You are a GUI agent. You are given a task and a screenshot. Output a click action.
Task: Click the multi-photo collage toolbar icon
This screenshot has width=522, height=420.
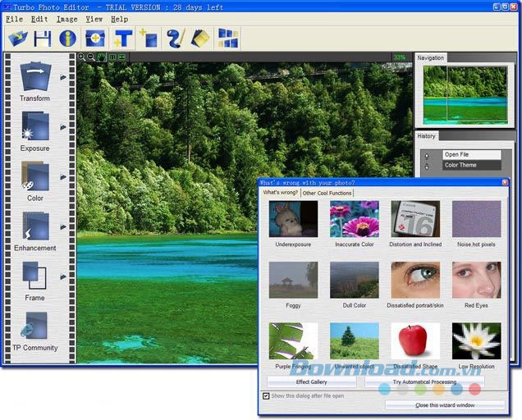(227, 38)
